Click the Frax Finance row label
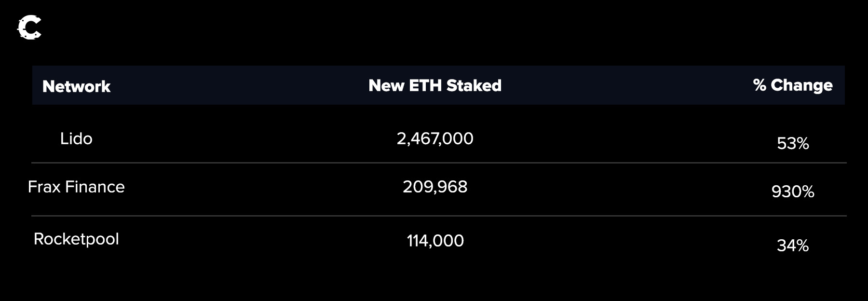 pos(76,187)
